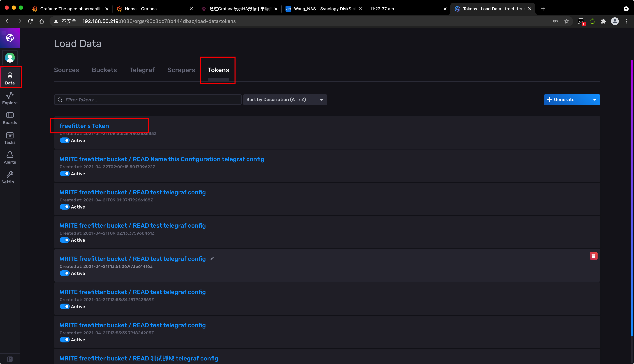
Task: Open the Name this Configuration telegraf config token
Action: point(162,159)
